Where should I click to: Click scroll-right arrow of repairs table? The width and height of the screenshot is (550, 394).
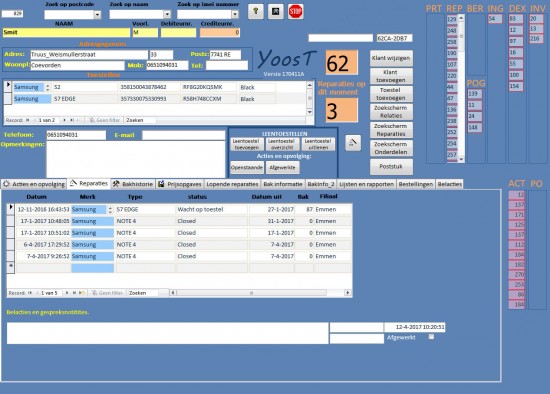(x=348, y=293)
